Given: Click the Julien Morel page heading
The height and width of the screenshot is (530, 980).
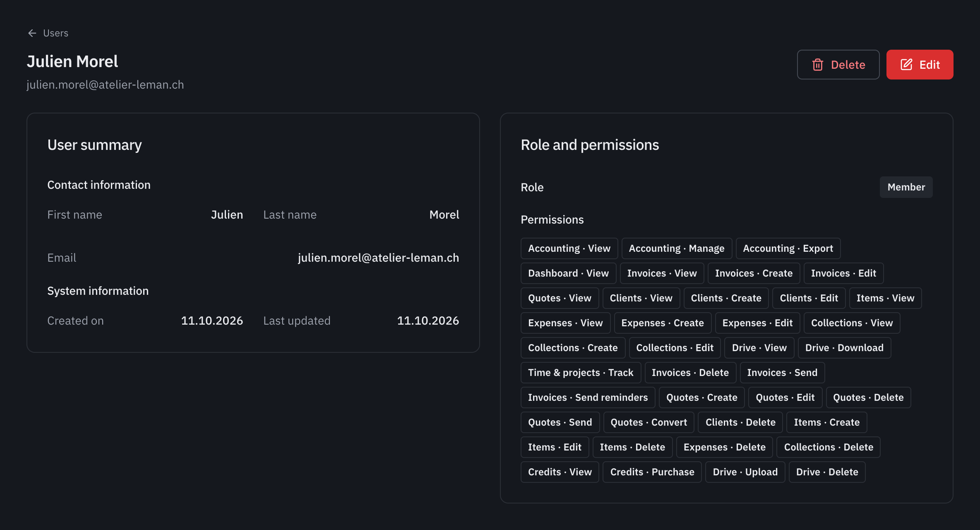Looking at the screenshot, I should pyautogui.click(x=72, y=61).
